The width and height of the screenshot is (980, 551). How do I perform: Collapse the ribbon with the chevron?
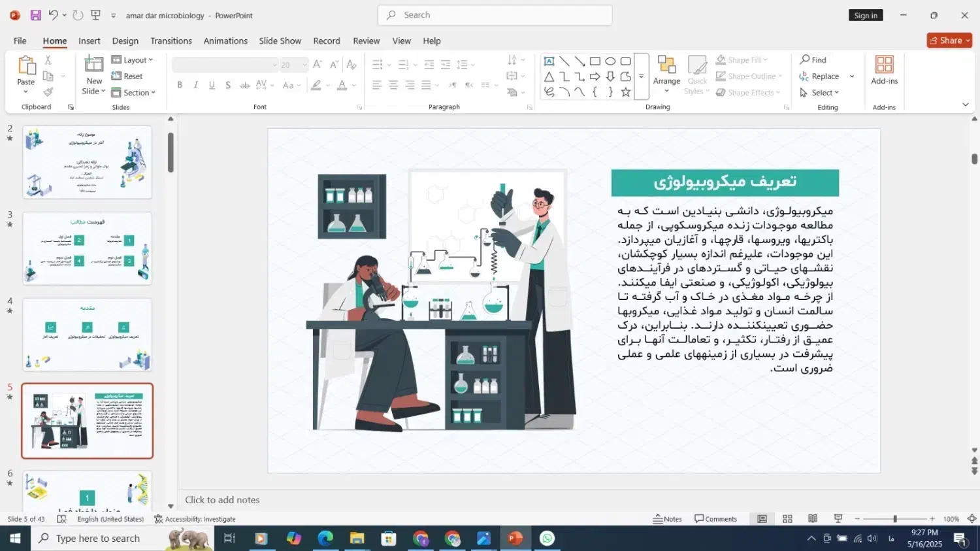pyautogui.click(x=966, y=105)
